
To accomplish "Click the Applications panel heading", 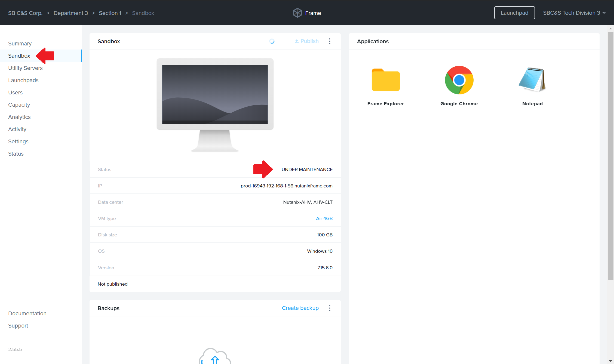I will tap(373, 41).
